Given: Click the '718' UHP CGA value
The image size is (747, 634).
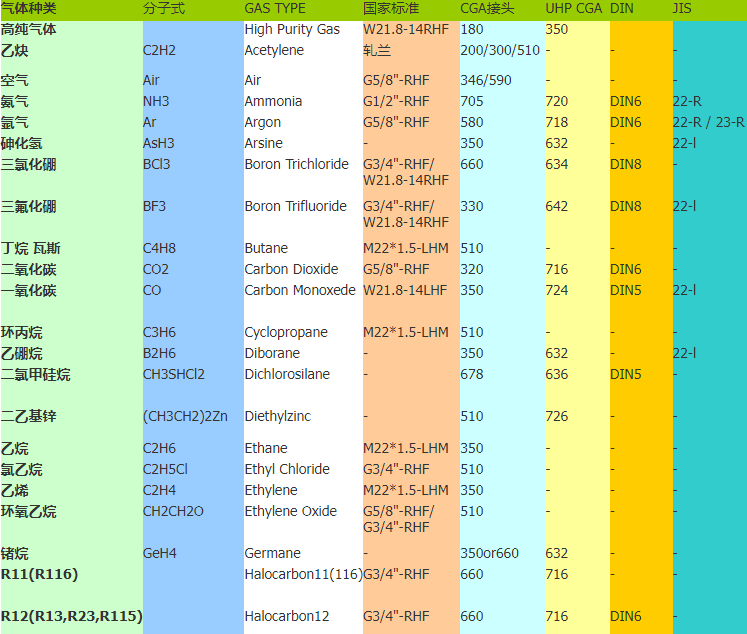Looking at the screenshot, I should tap(556, 122).
